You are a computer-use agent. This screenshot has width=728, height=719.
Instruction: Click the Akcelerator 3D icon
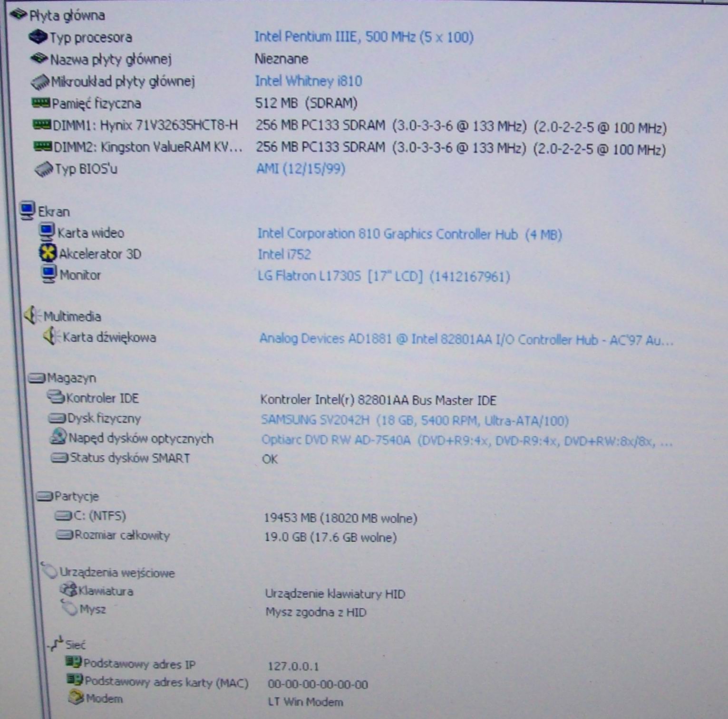tap(48, 253)
